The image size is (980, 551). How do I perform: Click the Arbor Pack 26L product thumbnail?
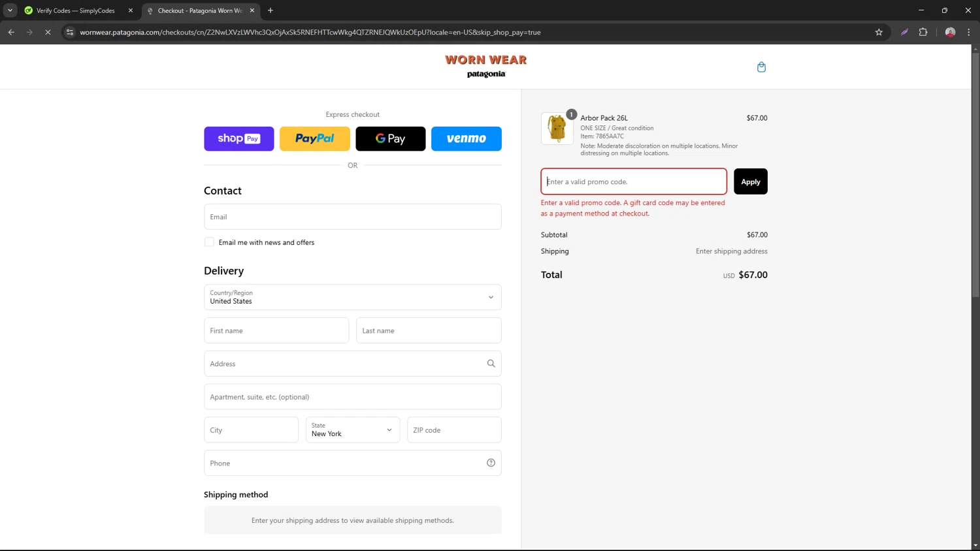(x=557, y=128)
